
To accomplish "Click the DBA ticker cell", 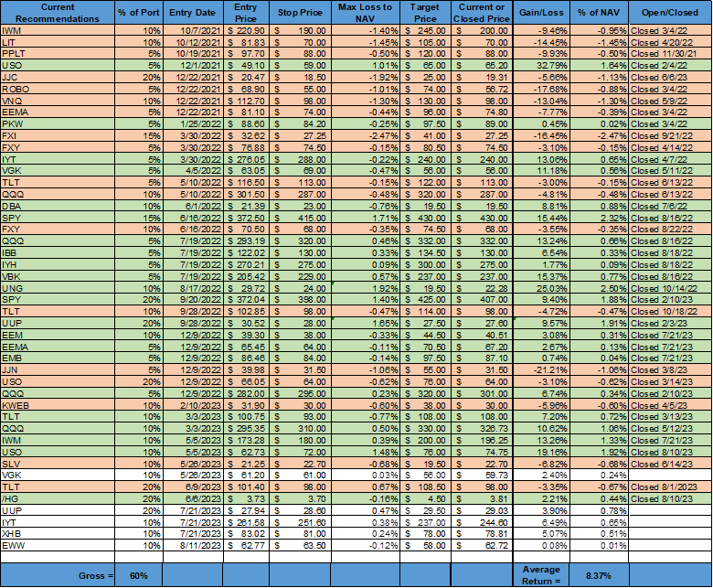I will 58,206.
